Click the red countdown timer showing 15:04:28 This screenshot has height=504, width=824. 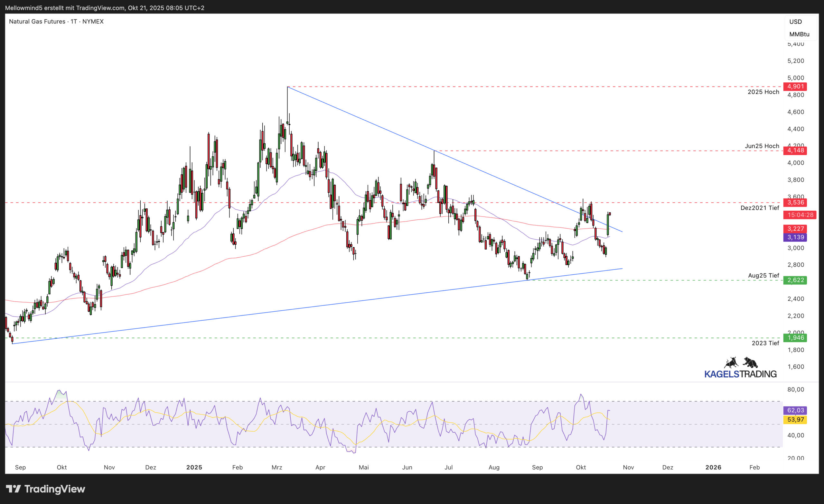coord(800,215)
